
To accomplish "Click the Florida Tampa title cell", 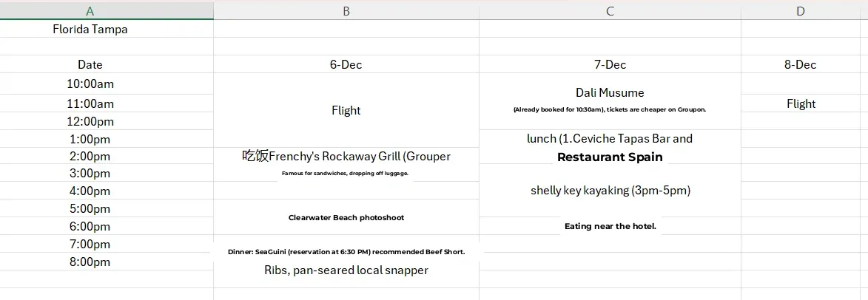I will coord(90,30).
